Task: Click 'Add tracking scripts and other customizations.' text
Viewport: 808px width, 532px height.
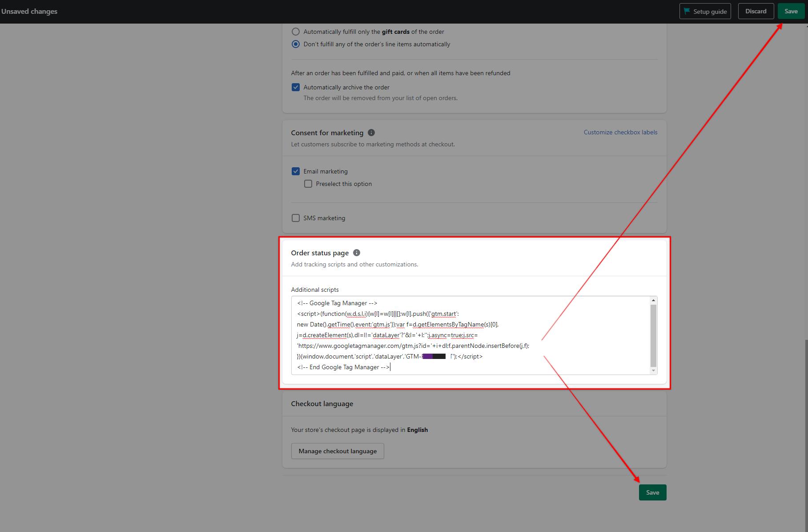Action: (x=354, y=264)
